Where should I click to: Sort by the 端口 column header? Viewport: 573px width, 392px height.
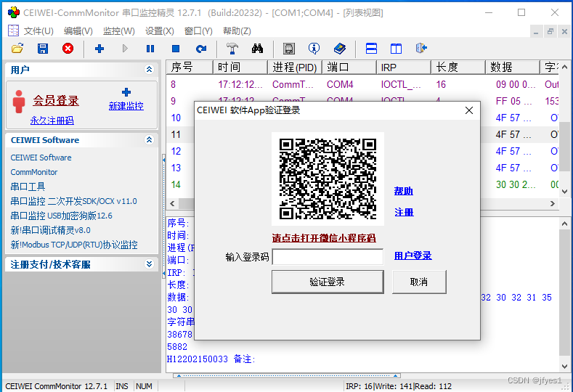pos(349,68)
